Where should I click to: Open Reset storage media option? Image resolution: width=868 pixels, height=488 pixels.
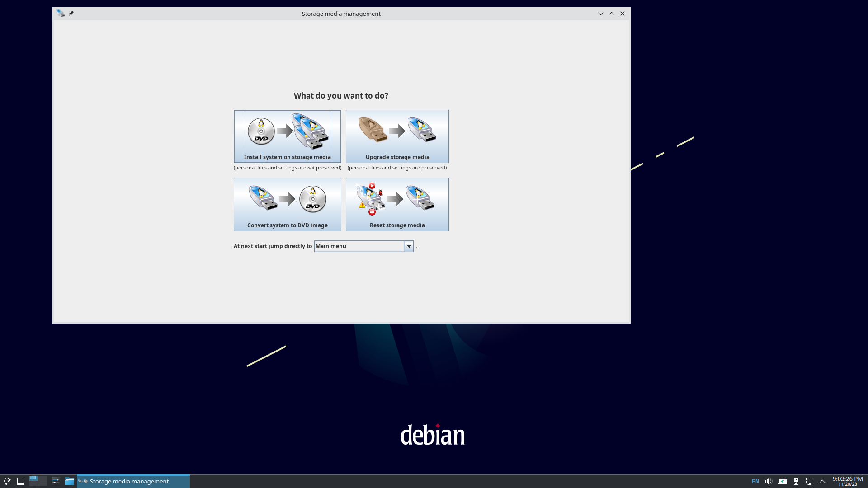click(397, 204)
